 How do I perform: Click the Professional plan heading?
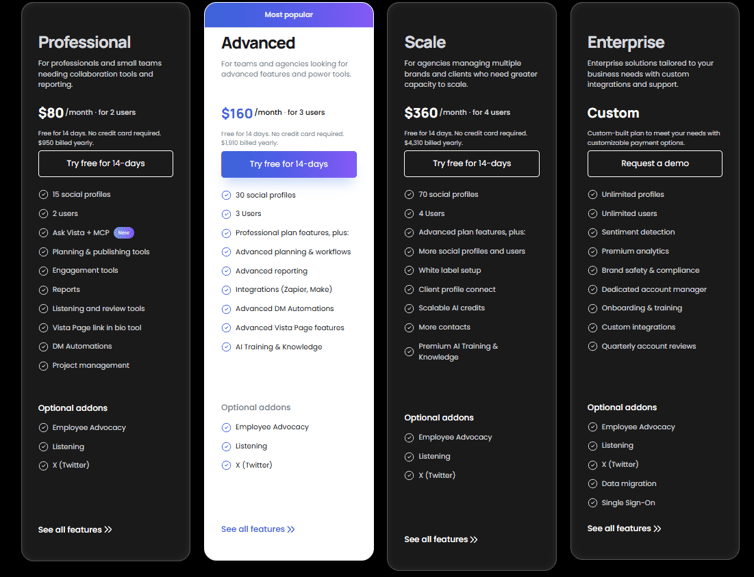84,42
